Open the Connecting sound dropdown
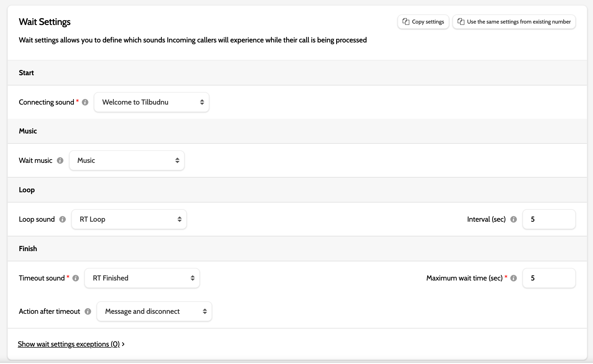The height and width of the screenshot is (364, 593). [151, 102]
